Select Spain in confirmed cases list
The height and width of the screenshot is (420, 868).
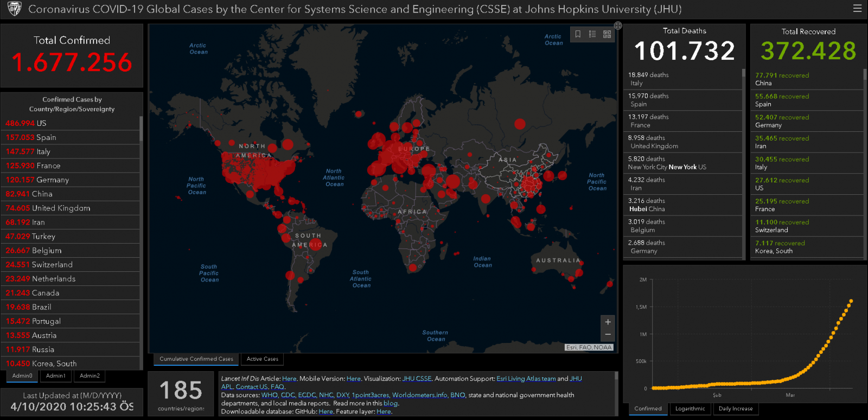tap(71, 137)
